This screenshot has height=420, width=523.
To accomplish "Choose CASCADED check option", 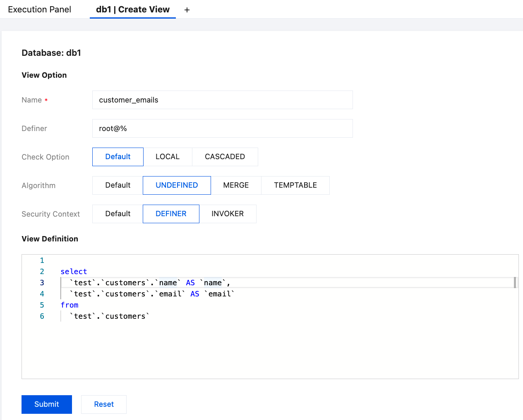I will pyautogui.click(x=225, y=157).
